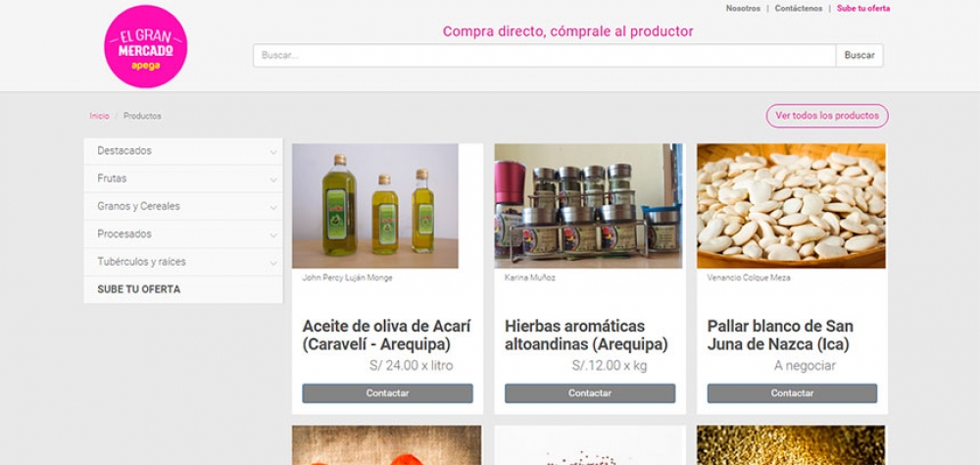Expand the Frutas category chevron
This screenshot has height=465, width=980.
[273, 180]
